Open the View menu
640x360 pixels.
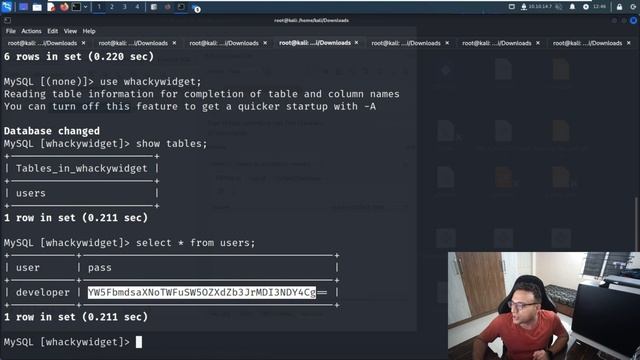point(70,31)
